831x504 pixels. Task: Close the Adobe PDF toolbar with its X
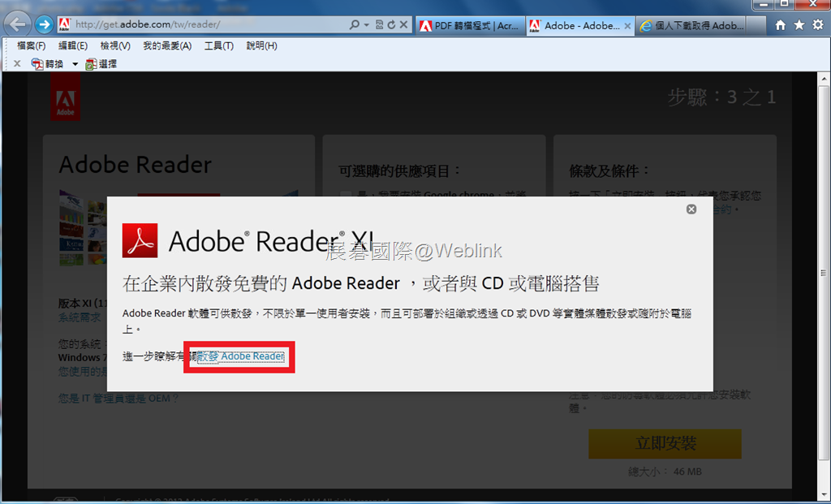(17, 63)
